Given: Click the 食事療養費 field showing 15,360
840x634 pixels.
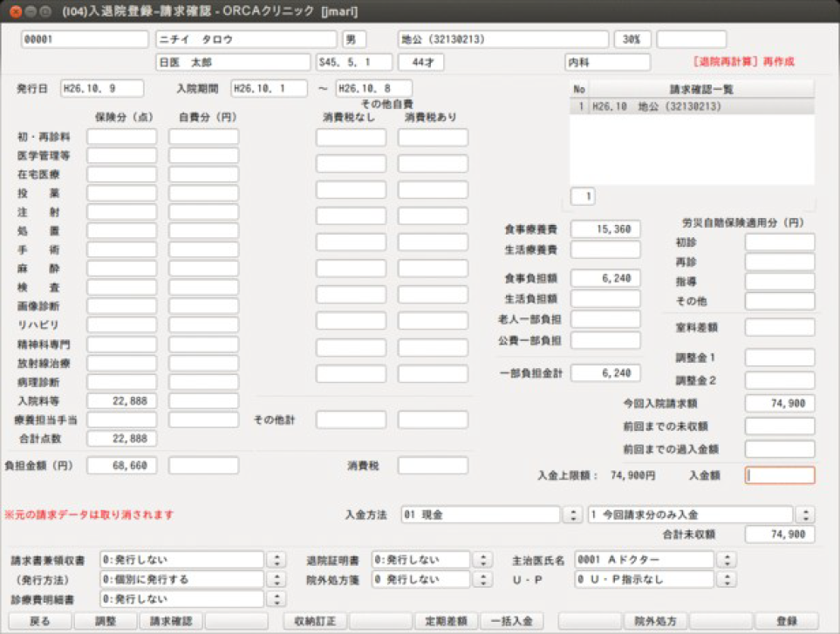Looking at the screenshot, I should tap(605, 229).
